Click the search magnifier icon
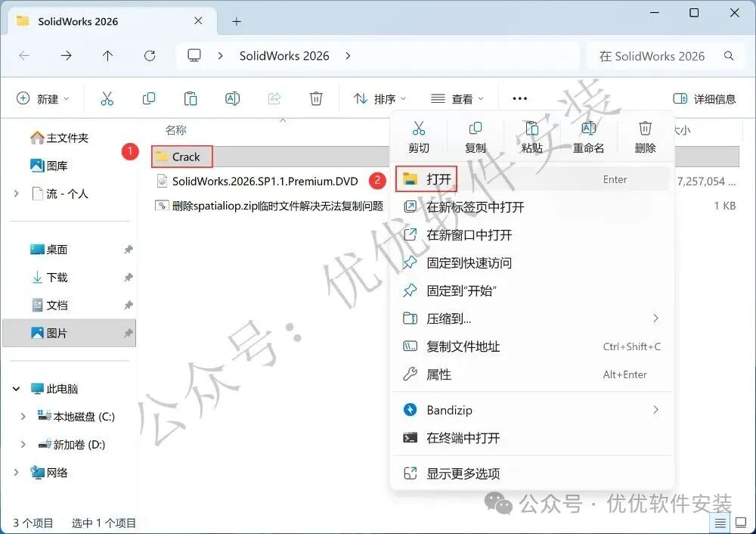 pyautogui.click(x=729, y=56)
